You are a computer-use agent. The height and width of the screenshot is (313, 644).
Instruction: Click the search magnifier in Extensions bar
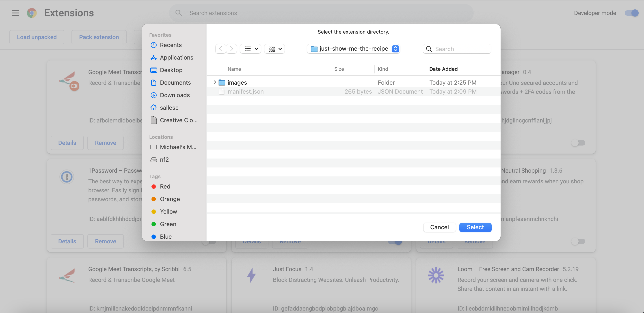[x=178, y=13]
